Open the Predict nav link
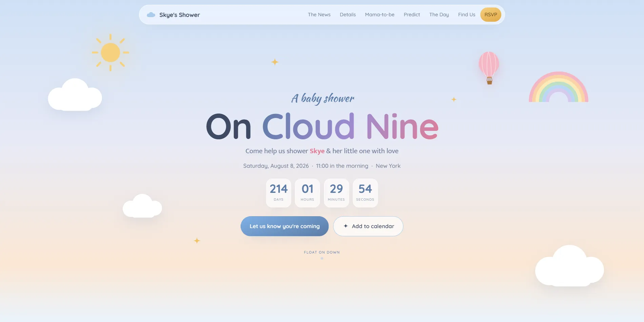The image size is (644, 322). tap(412, 15)
